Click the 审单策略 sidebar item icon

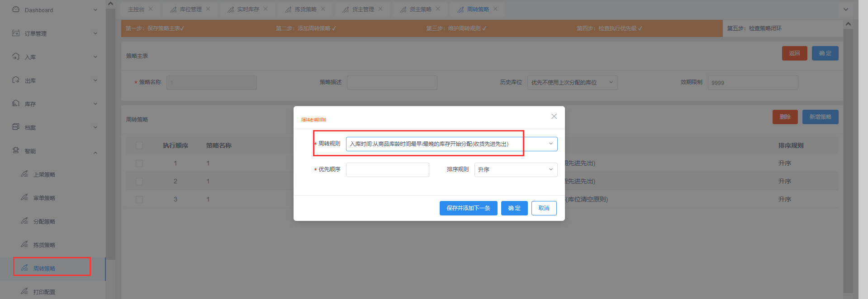pyautogui.click(x=24, y=197)
